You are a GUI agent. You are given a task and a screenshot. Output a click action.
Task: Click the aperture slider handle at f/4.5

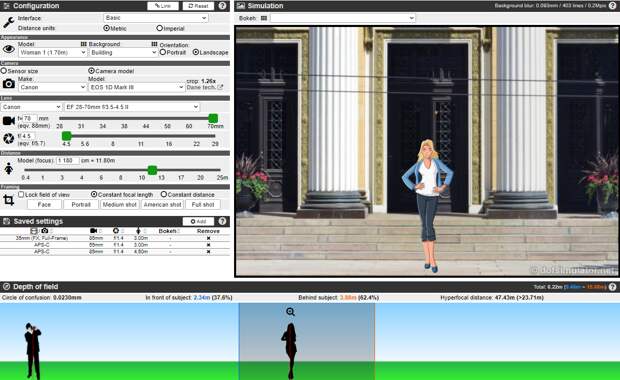[x=66, y=136]
